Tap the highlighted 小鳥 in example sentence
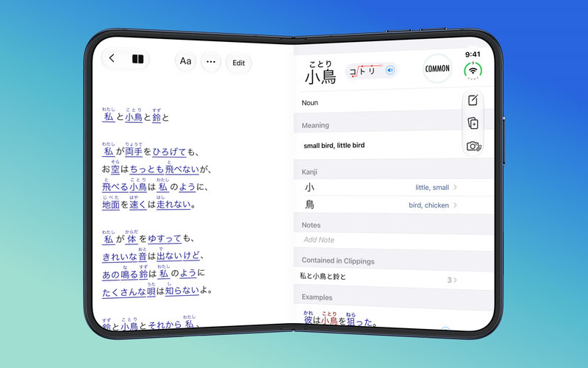The image size is (588, 368). pyautogui.click(x=329, y=320)
